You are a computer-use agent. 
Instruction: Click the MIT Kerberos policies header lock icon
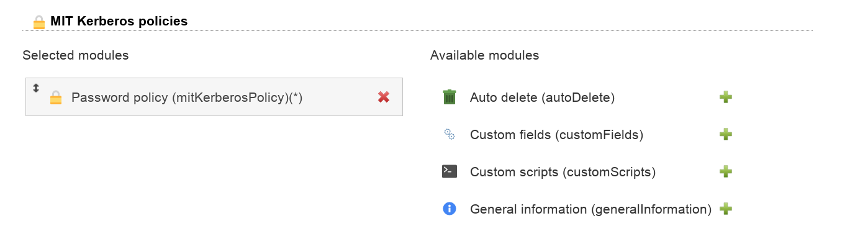coord(39,22)
